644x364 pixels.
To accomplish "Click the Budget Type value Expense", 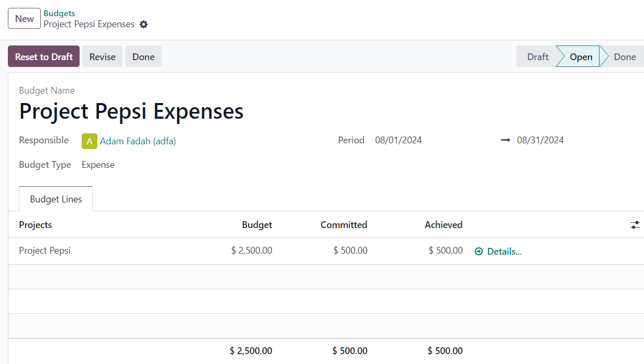I will 98,165.
